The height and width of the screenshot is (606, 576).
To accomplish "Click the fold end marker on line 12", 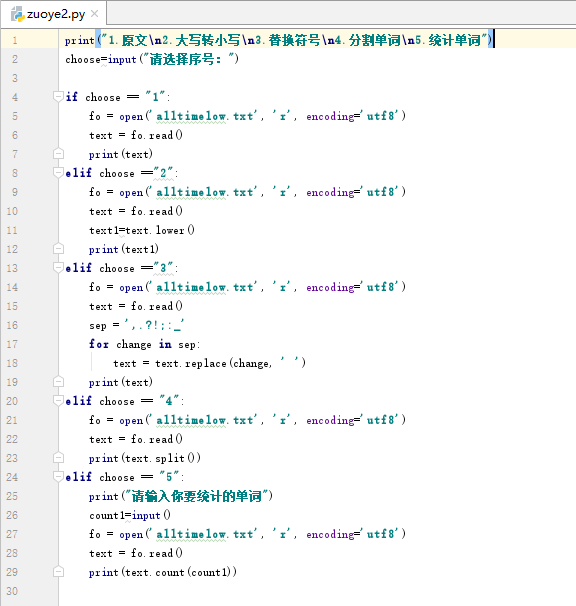I will [x=58, y=249].
